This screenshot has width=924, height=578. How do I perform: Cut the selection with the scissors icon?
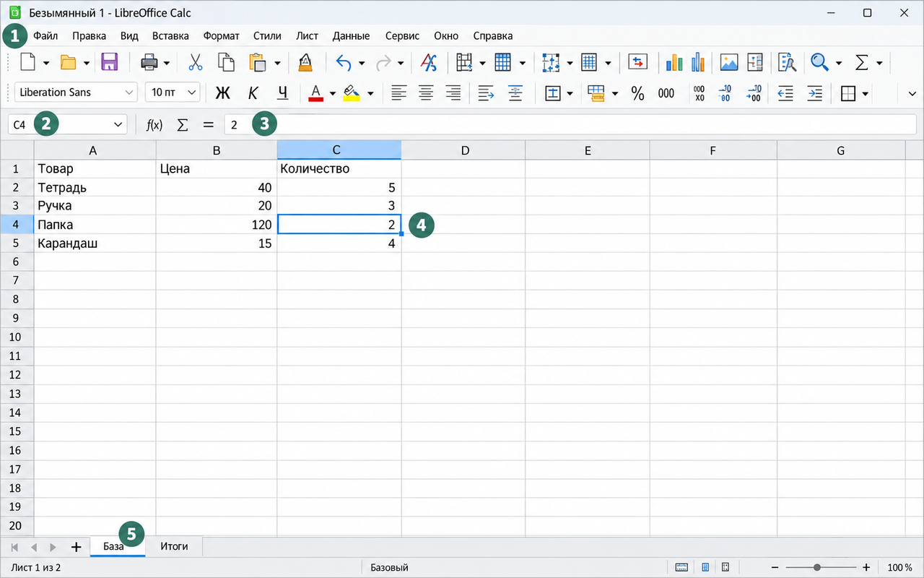[195, 63]
